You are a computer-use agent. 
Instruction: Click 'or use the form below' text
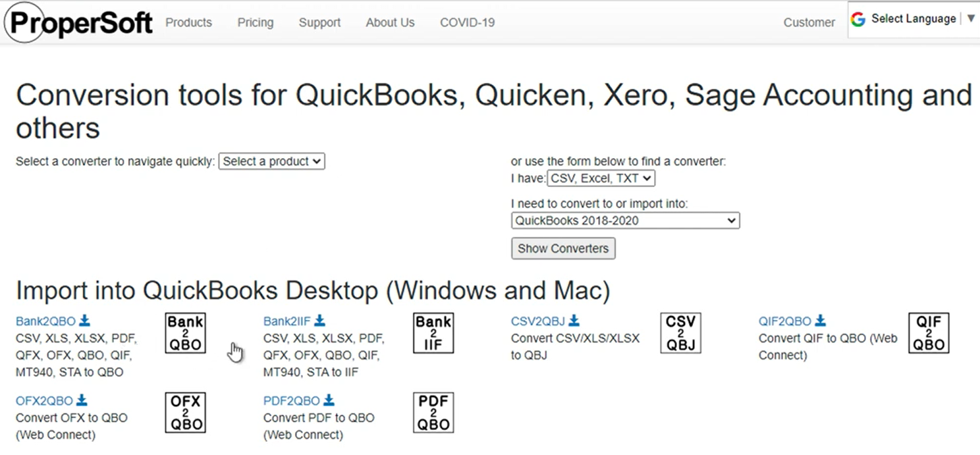pos(618,161)
